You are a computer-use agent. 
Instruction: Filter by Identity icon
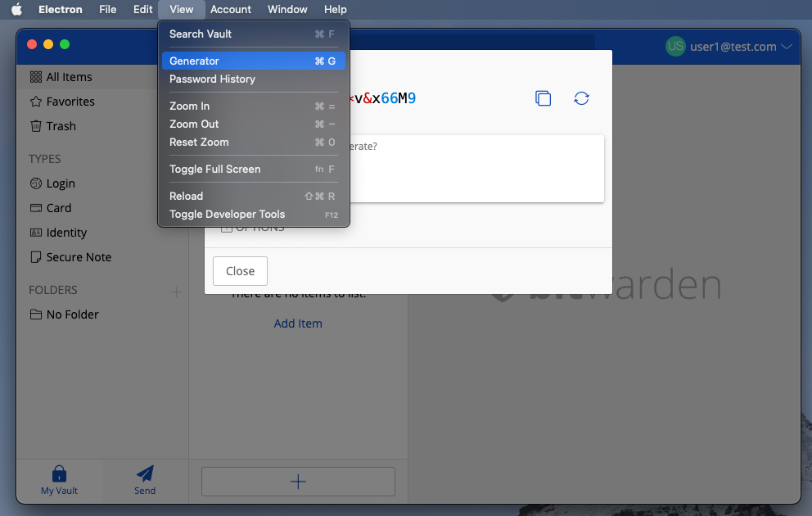point(36,233)
